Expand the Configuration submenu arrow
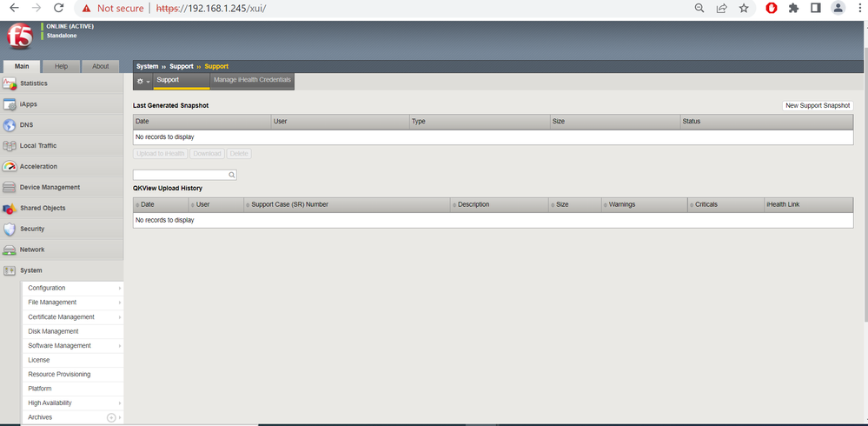The height and width of the screenshot is (426, 868). pyautogui.click(x=120, y=289)
